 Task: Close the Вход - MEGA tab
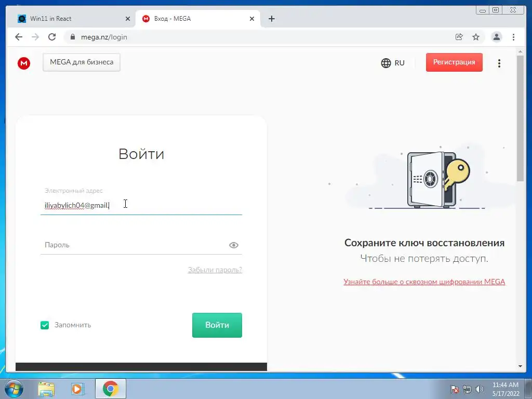click(252, 19)
